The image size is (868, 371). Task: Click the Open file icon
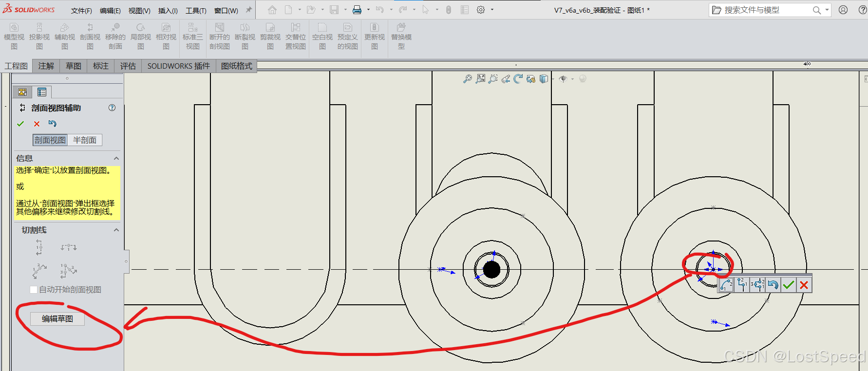pyautogui.click(x=311, y=10)
